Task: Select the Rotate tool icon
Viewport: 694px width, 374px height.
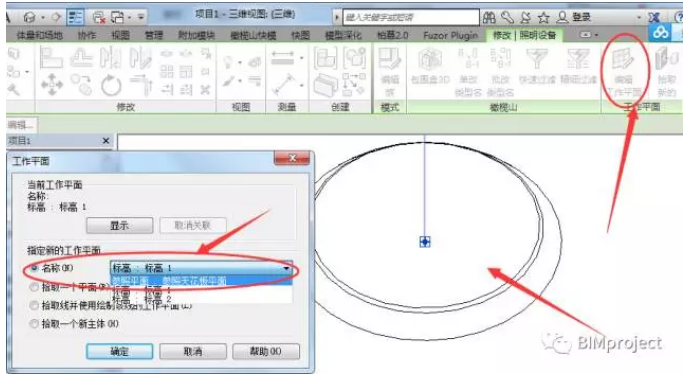Action: pos(111,85)
